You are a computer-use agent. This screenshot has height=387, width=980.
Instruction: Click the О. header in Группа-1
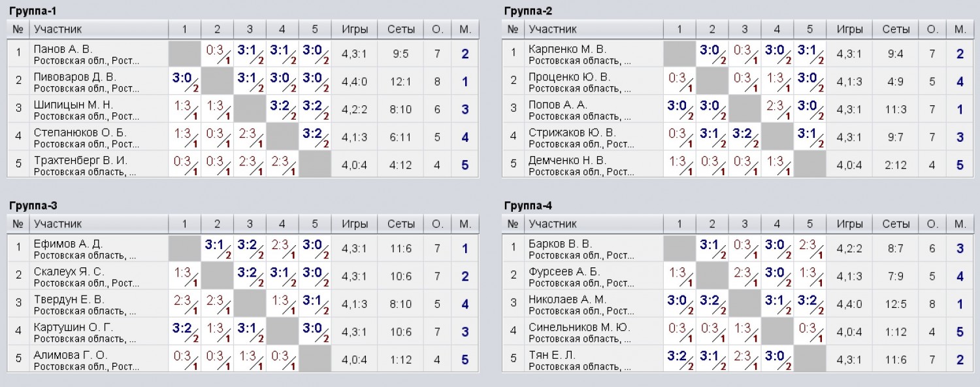(437, 29)
